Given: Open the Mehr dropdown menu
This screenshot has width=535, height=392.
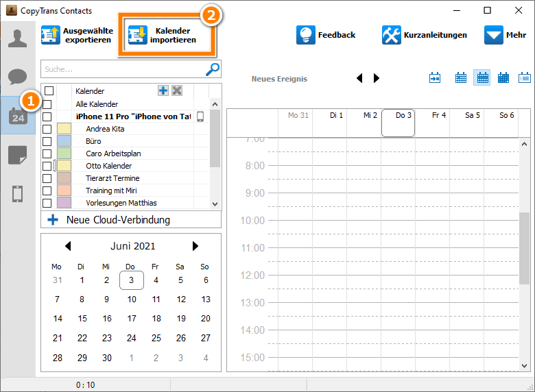Looking at the screenshot, I should [x=505, y=35].
